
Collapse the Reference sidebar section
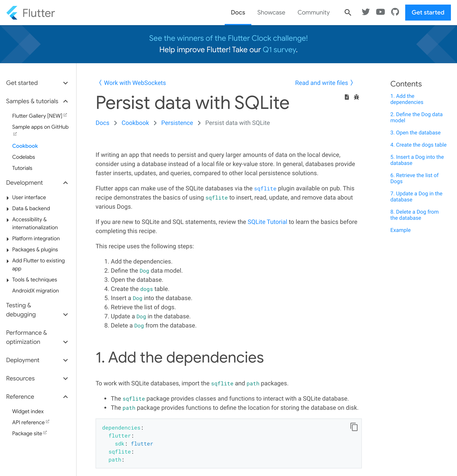click(65, 397)
